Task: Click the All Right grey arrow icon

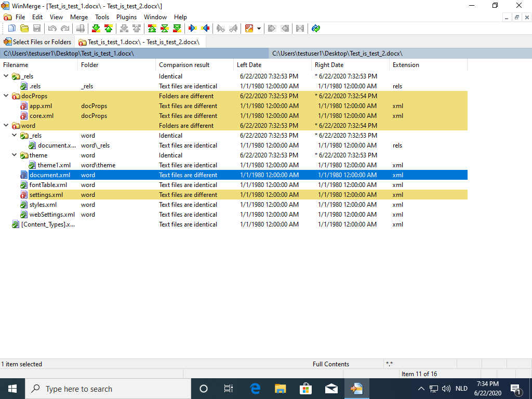Action: point(272,29)
